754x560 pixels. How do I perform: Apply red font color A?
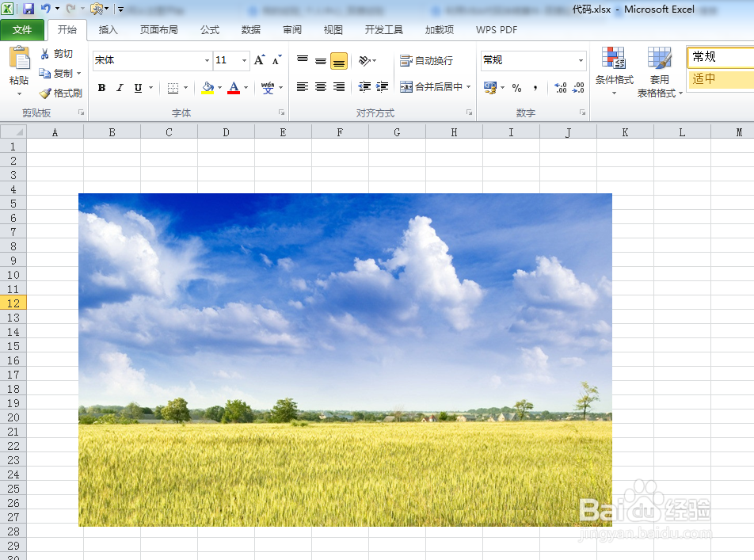click(234, 88)
